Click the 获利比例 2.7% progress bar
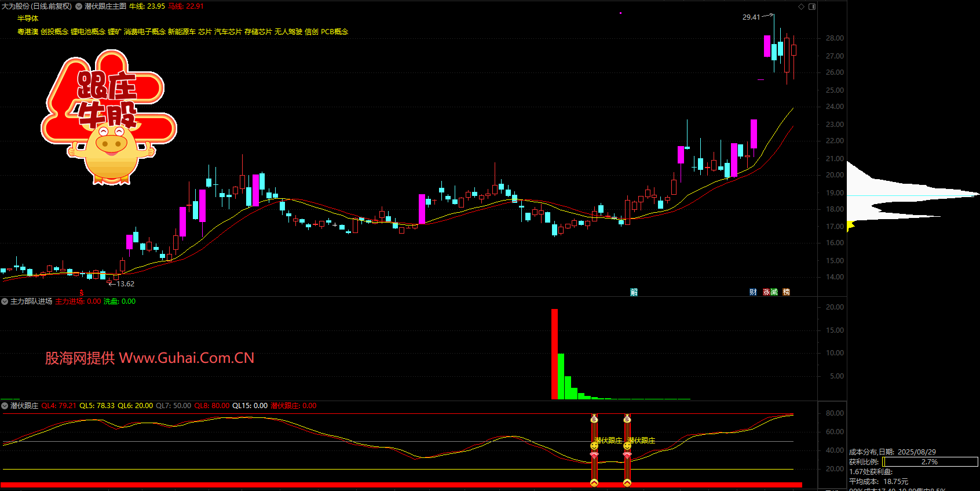Screen dimensions: 980x491 coord(930,462)
